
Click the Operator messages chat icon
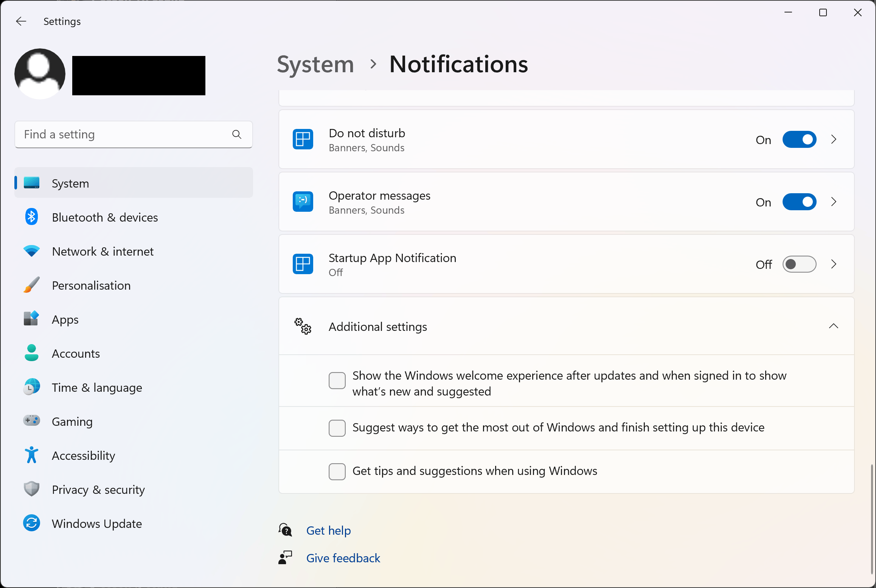pyautogui.click(x=303, y=202)
